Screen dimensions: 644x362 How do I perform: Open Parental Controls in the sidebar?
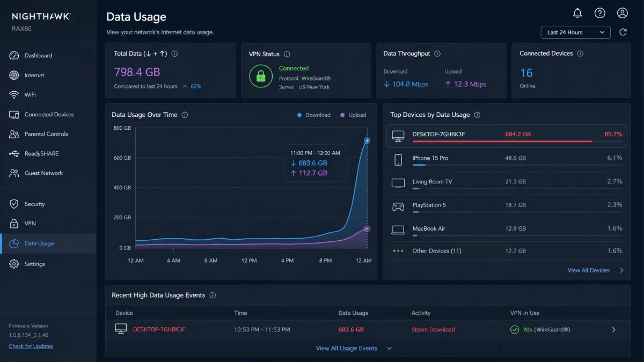(48, 134)
